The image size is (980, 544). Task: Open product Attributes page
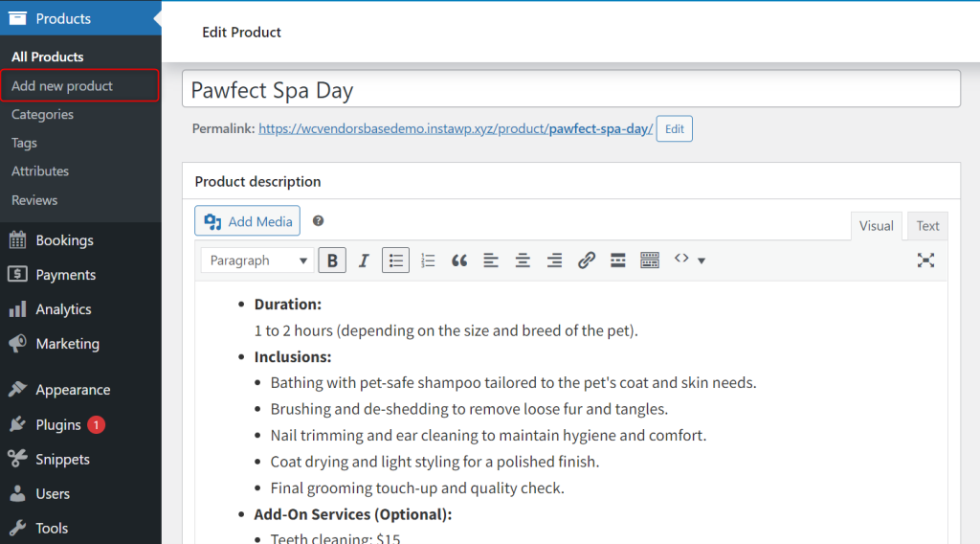(x=40, y=171)
